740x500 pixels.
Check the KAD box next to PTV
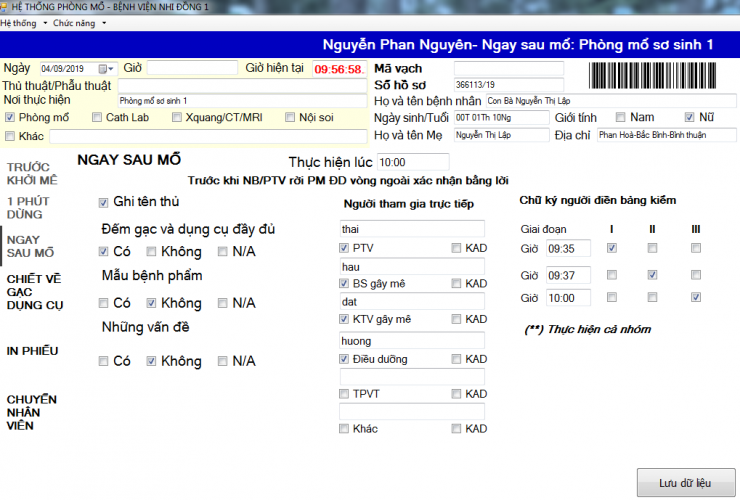point(456,248)
